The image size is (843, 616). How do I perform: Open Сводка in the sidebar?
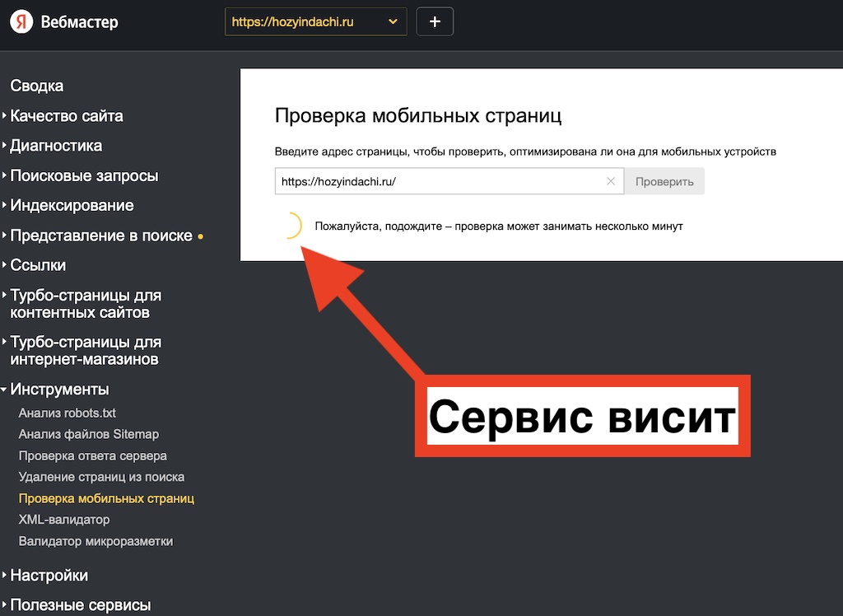(36, 86)
